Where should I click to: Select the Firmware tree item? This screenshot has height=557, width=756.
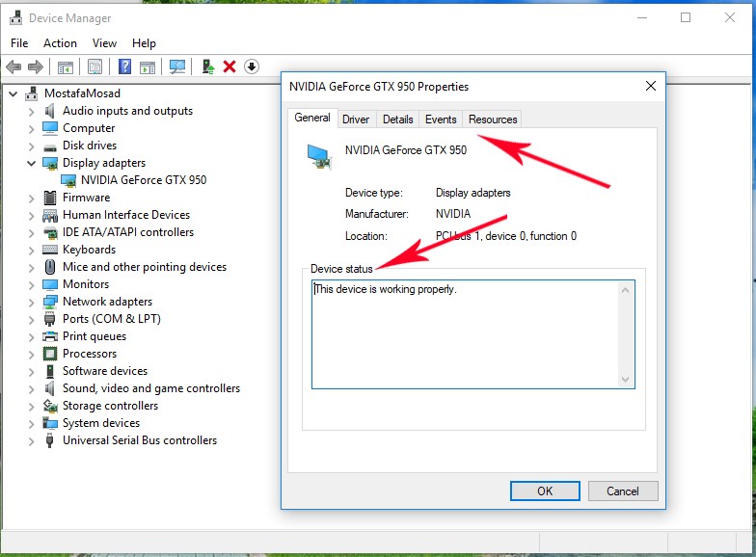pyautogui.click(x=87, y=198)
